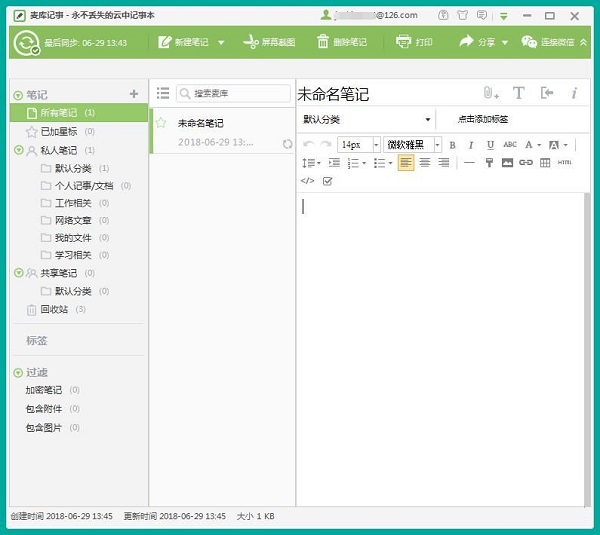Click the note info icon
Viewport: 600px width, 535px height.
574,93
